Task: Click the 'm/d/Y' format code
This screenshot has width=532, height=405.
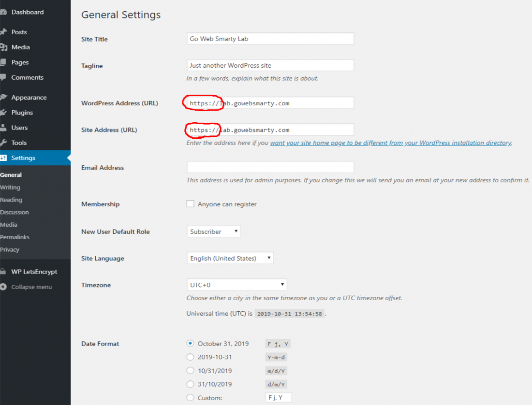Action: pos(276,371)
